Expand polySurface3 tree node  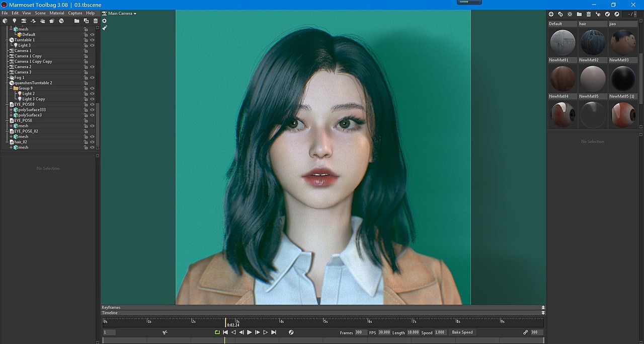pyautogui.click(x=11, y=115)
